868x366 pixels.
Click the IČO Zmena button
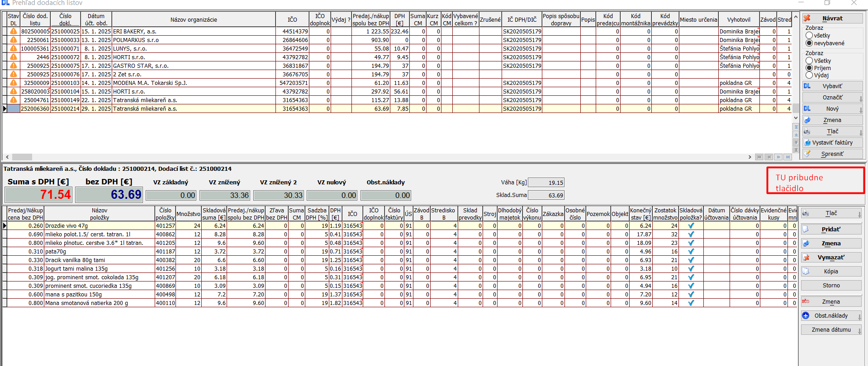pos(830,302)
